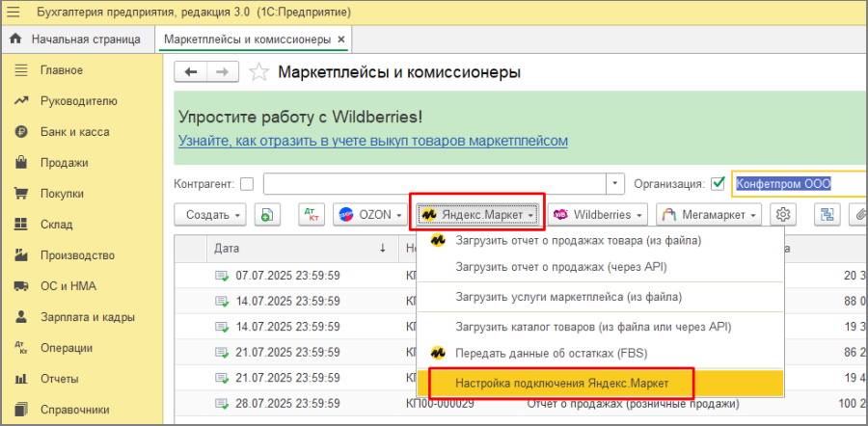Open the Главное sidebar section
The image size is (868, 426).
click(x=61, y=70)
